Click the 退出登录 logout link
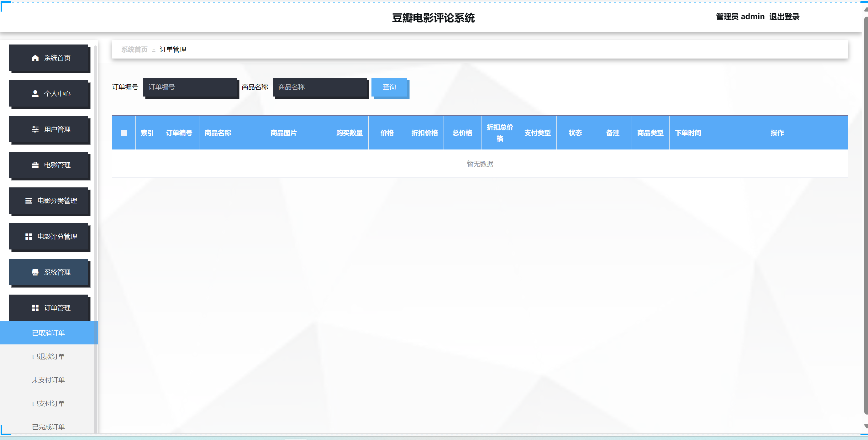868x440 pixels. click(x=784, y=17)
